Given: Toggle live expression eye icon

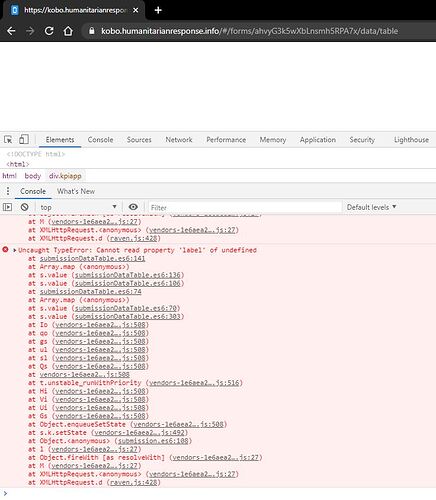Looking at the screenshot, I should tap(133, 207).
